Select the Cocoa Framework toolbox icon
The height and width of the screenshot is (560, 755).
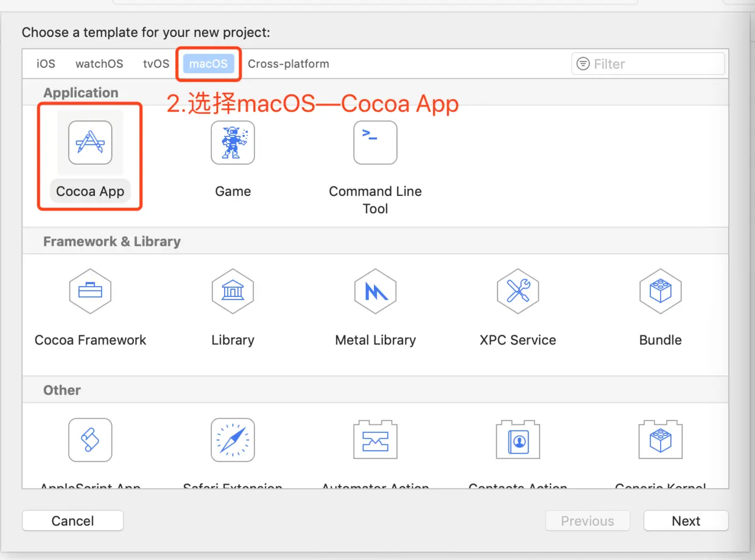pyautogui.click(x=90, y=291)
